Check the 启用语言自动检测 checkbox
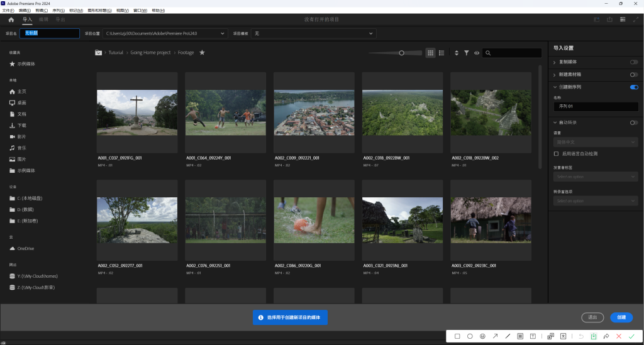This screenshot has height=345, width=644. 556,153
